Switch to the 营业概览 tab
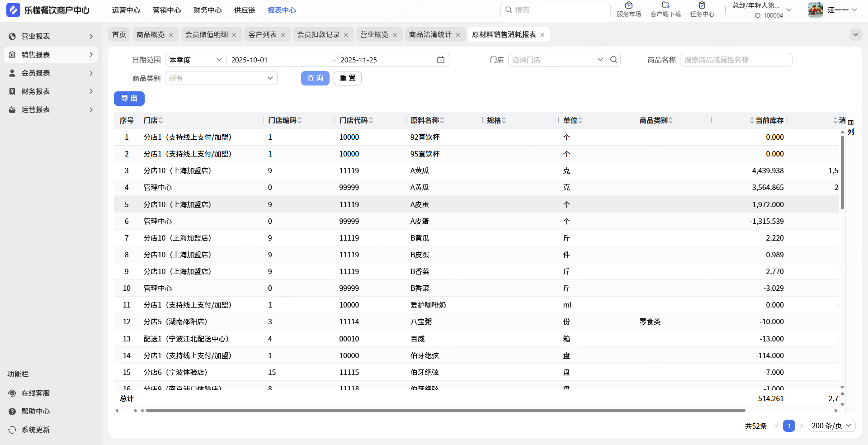This screenshot has height=445, width=868. pos(374,35)
